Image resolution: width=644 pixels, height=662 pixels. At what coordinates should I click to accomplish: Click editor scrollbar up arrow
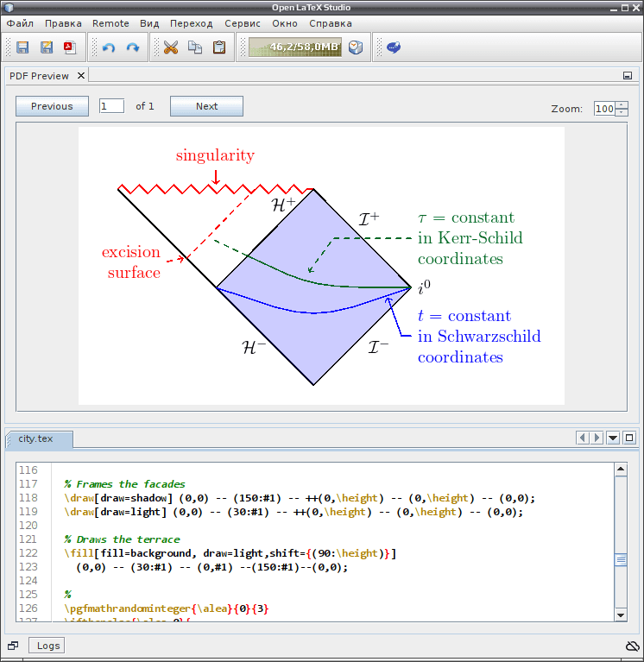pos(621,469)
